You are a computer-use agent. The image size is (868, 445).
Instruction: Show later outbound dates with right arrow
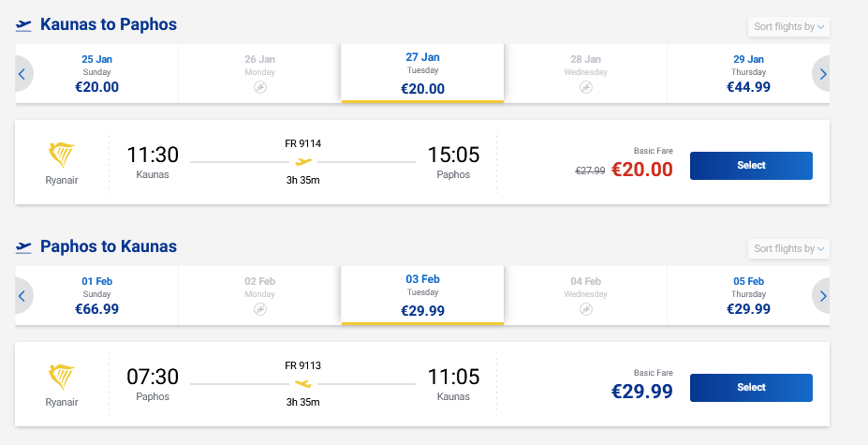click(823, 74)
